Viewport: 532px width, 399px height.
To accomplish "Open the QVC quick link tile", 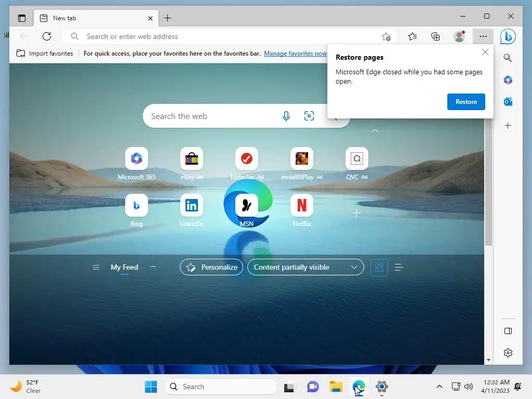I will coord(356,164).
